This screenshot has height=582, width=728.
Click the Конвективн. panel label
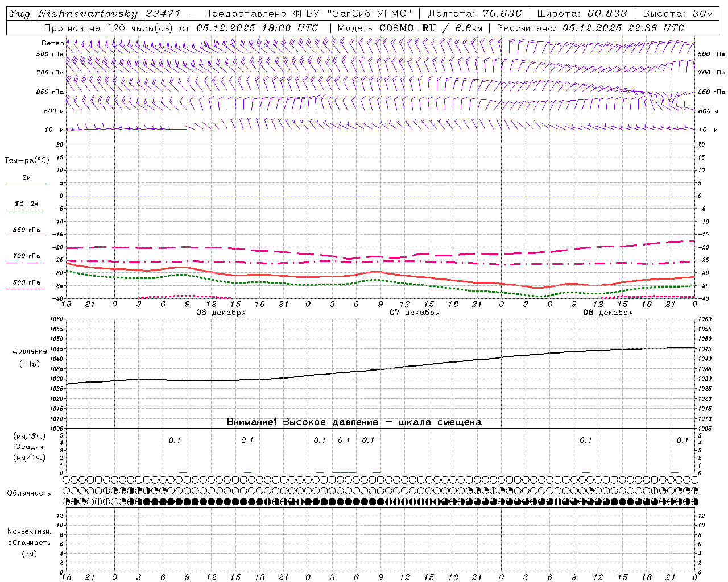point(29,531)
